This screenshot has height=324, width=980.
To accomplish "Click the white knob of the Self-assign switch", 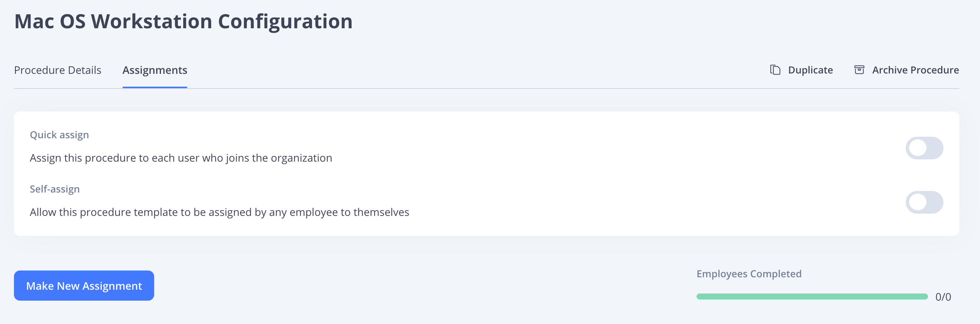I will coord(917,202).
